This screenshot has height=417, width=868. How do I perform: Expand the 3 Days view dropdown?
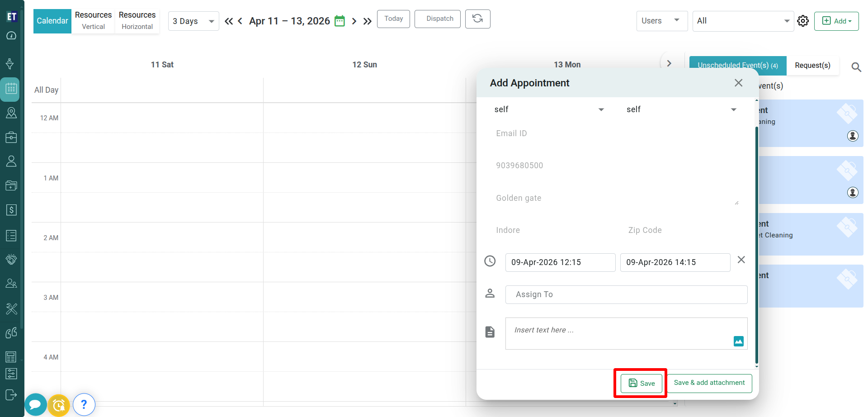(x=193, y=21)
